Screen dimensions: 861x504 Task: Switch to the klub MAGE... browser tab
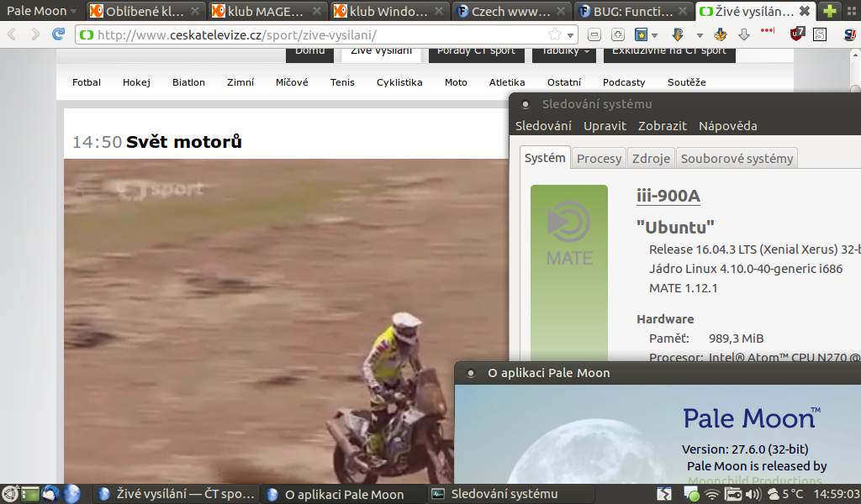pos(270,10)
